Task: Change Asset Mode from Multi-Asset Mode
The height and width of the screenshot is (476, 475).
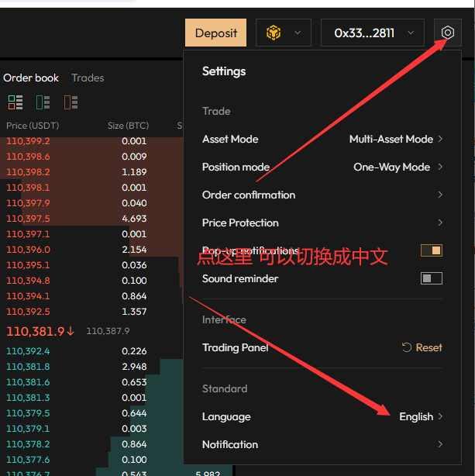Action: click(x=395, y=139)
